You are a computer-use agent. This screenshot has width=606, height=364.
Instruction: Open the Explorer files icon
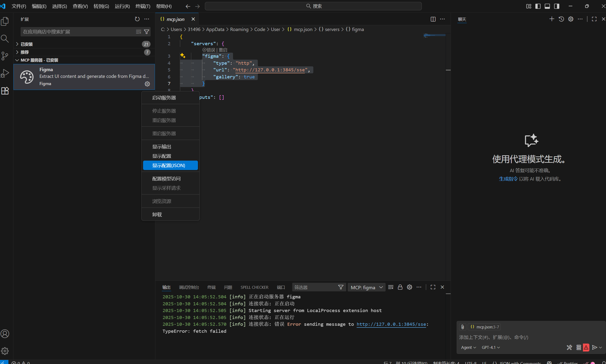[x=5, y=21]
